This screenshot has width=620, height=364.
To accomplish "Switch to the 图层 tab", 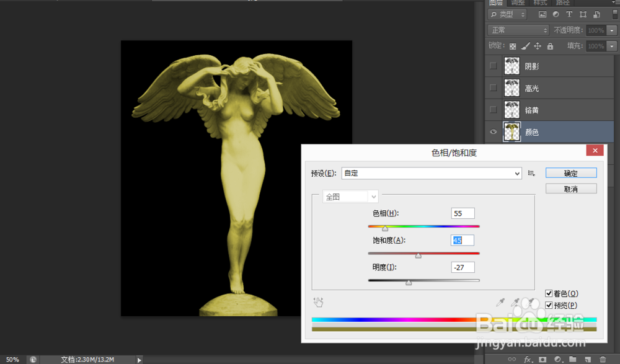I will (x=496, y=2).
